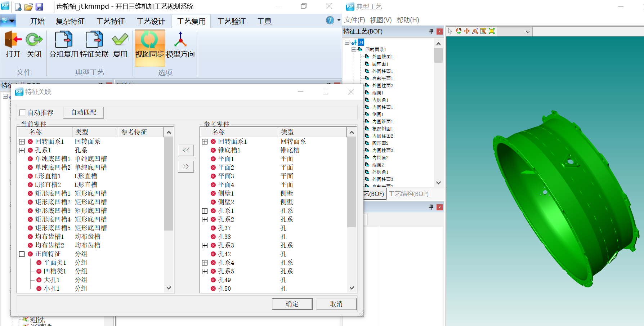Screen dimensions: 644x326
Task: Open the 视图(V) menu
Action: click(x=381, y=20)
